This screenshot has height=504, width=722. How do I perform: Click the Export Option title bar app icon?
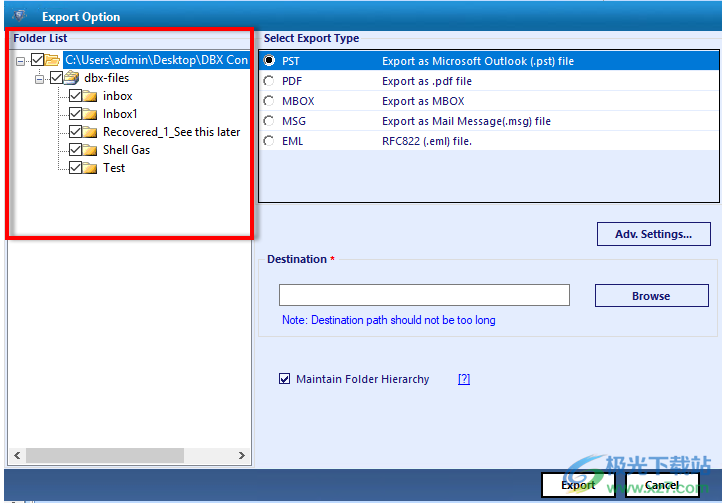[19, 16]
